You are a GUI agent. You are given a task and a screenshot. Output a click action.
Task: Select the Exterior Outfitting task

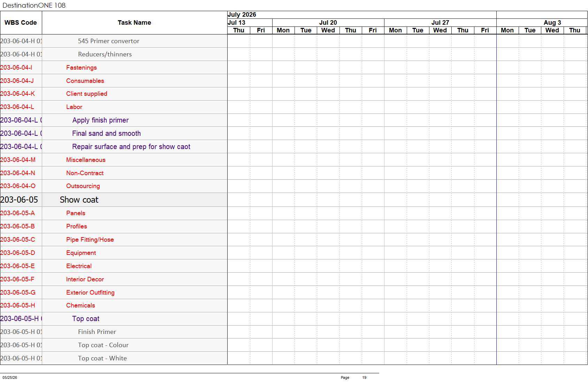pos(90,293)
